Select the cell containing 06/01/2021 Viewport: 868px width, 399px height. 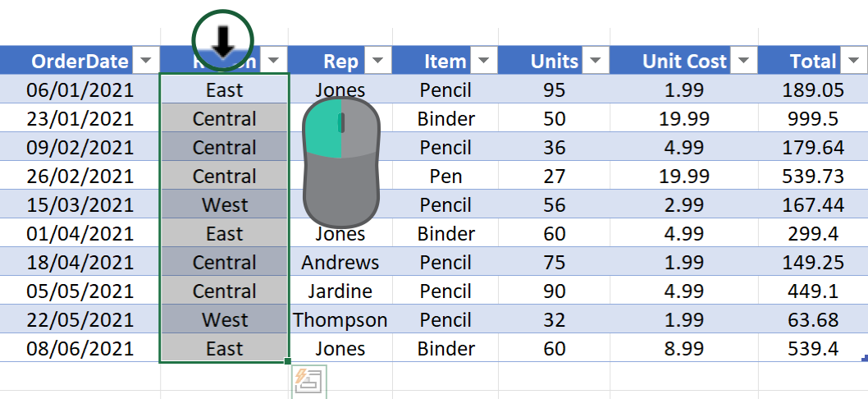pos(80,90)
